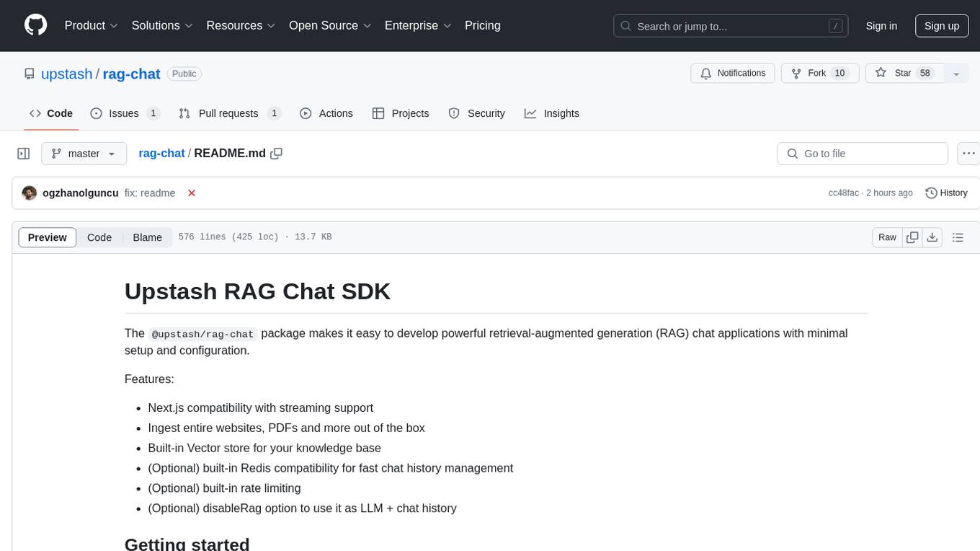
Task: Copy the raw file contents
Action: tap(912, 237)
